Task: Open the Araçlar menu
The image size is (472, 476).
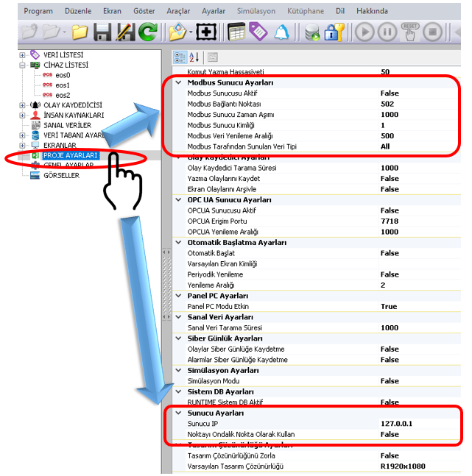Action: 178,11
